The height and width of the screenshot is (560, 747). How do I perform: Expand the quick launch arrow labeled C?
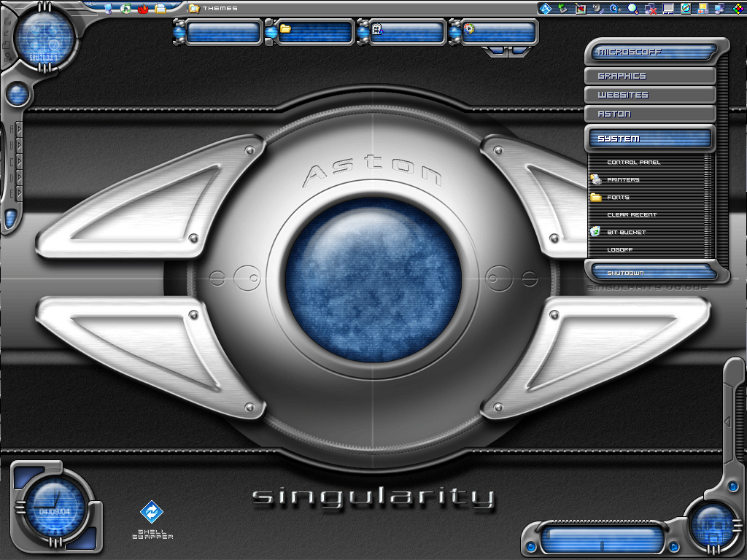click(20, 160)
